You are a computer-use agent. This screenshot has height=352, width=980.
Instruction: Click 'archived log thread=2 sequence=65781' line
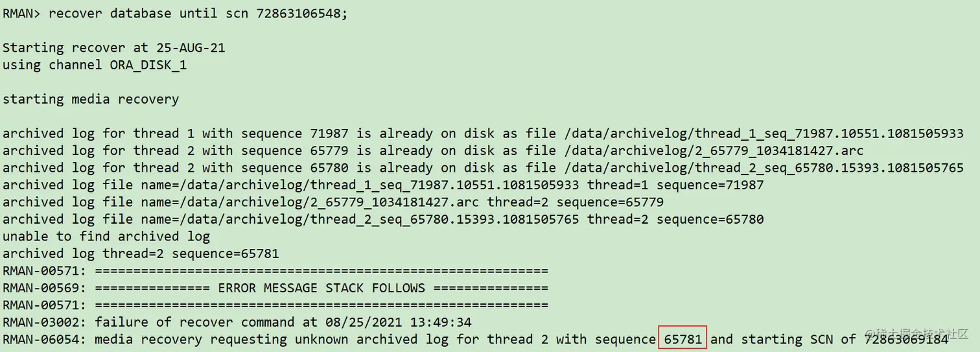[141, 253]
